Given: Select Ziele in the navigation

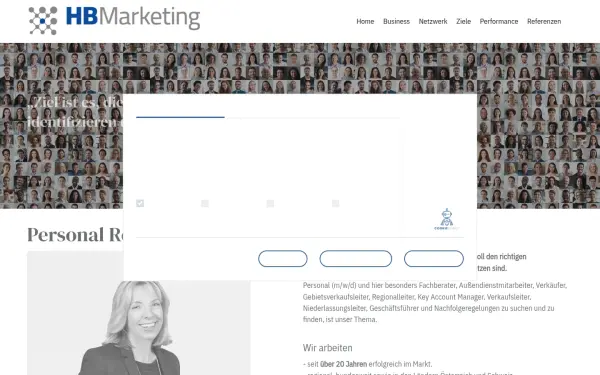Looking at the screenshot, I should 463,21.
